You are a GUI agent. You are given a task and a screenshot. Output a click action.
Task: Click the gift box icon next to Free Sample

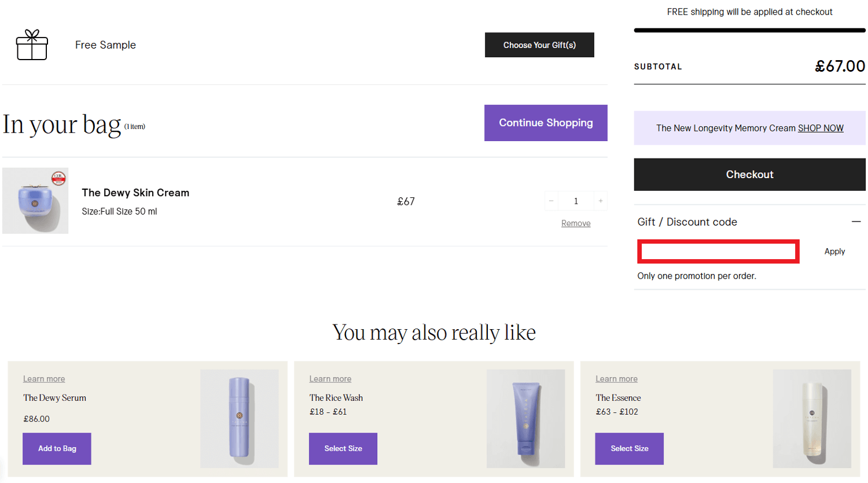[x=32, y=45]
